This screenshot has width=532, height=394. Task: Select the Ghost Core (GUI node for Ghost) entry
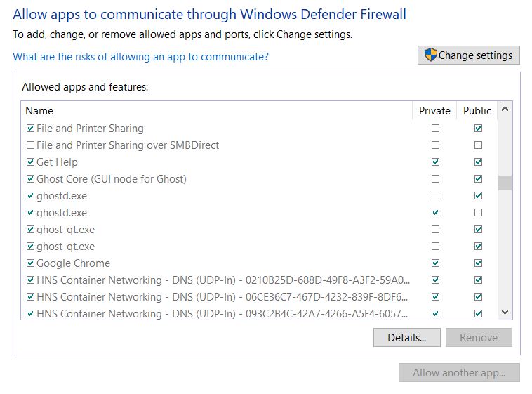pos(112,179)
